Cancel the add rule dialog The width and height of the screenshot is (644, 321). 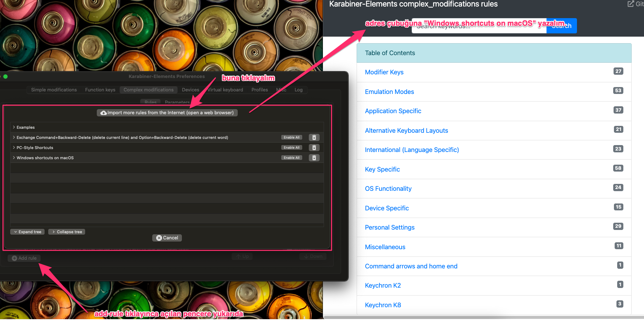pos(167,238)
